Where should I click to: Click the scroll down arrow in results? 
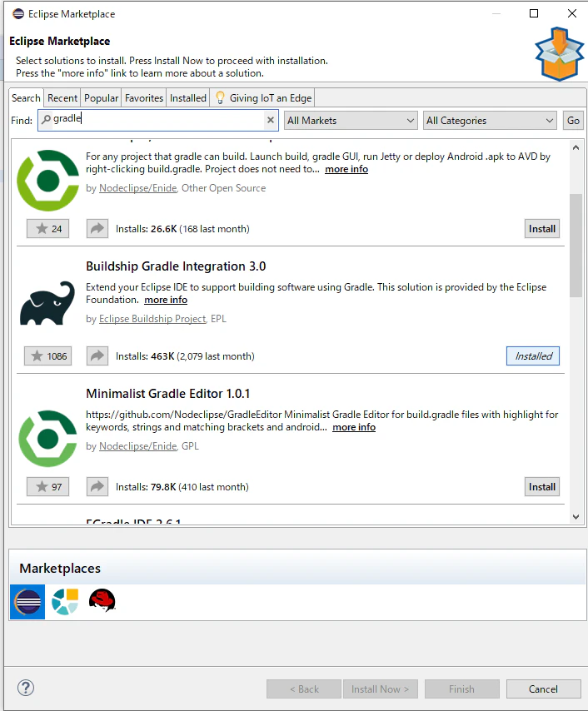pyautogui.click(x=576, y=517)
